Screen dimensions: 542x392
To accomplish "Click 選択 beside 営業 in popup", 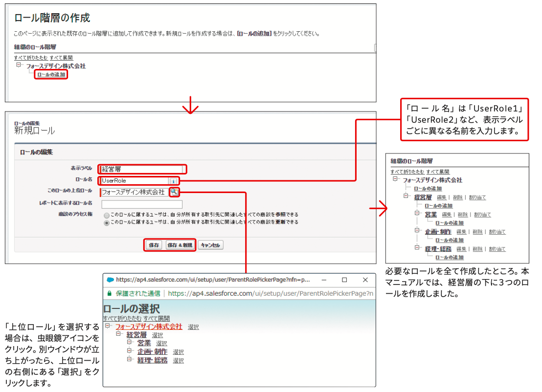I will click(x=161, y=344).
